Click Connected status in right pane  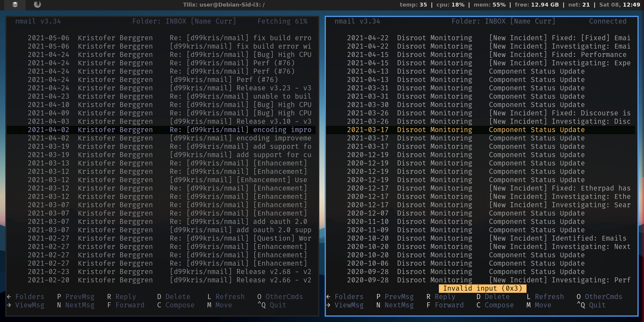coord(608,21)
